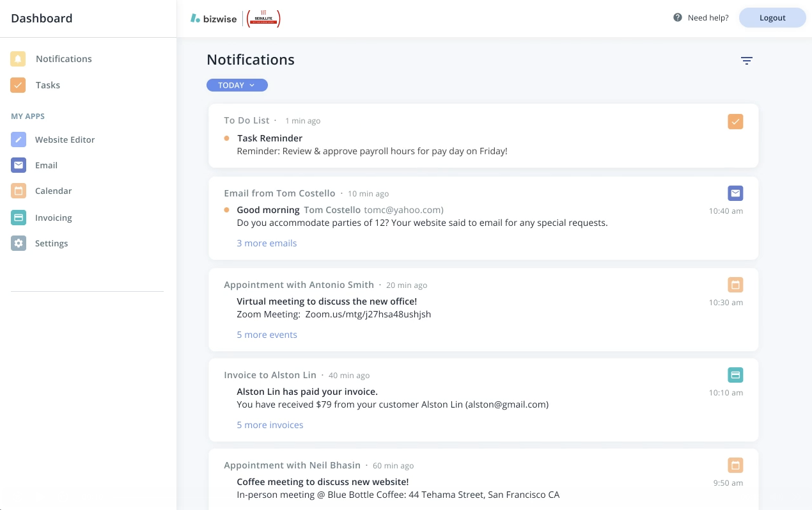812x510 pixels.
Task: Expand '5 more events' under Antonio Smith appointment
Action: point(267,334)
